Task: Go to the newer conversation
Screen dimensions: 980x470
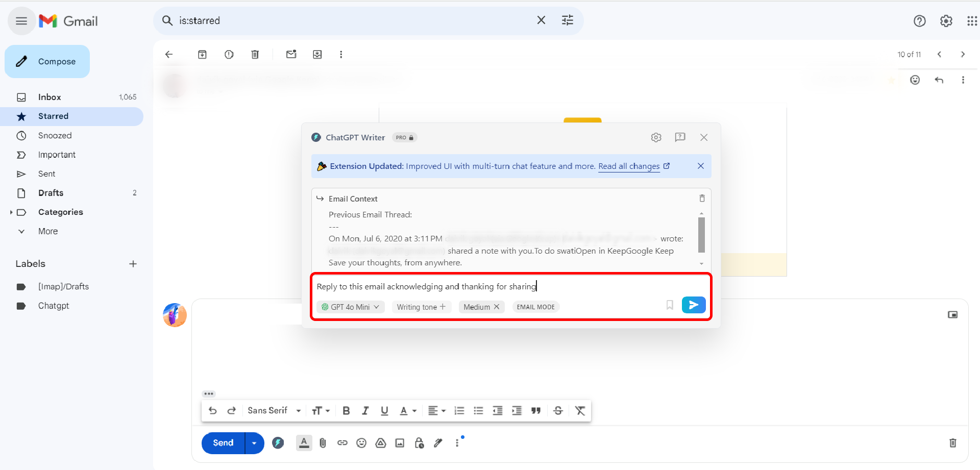Action: click(939, 54)
